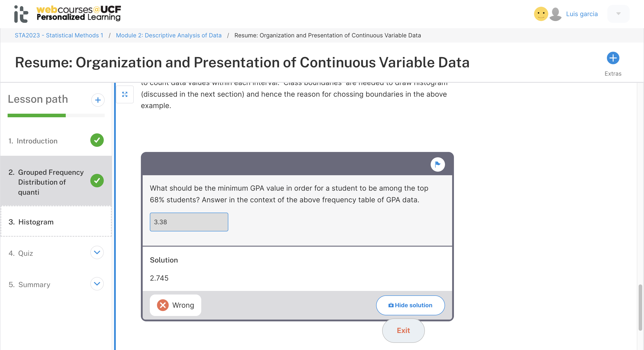Click the red Wrong X icon
Image resolution: width=644 pixels, height=350 pixels.
163,305
